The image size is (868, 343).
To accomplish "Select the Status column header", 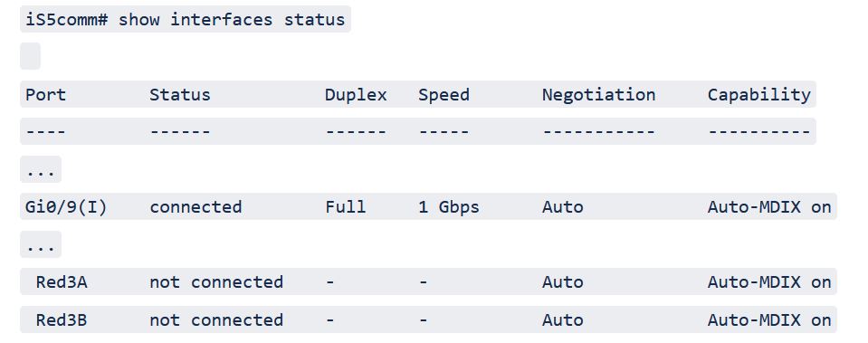I will click(x=180, y=95).
